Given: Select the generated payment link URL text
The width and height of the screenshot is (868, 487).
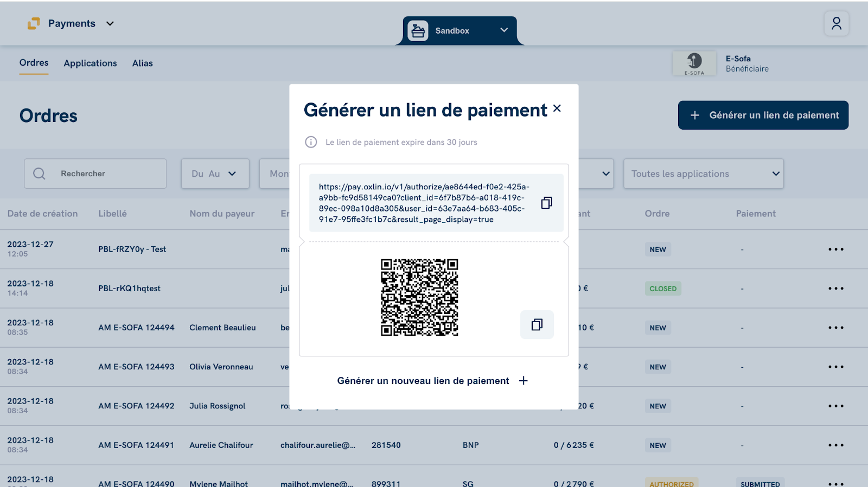Looking at the screenshot, I should click(x=423, y=203).
